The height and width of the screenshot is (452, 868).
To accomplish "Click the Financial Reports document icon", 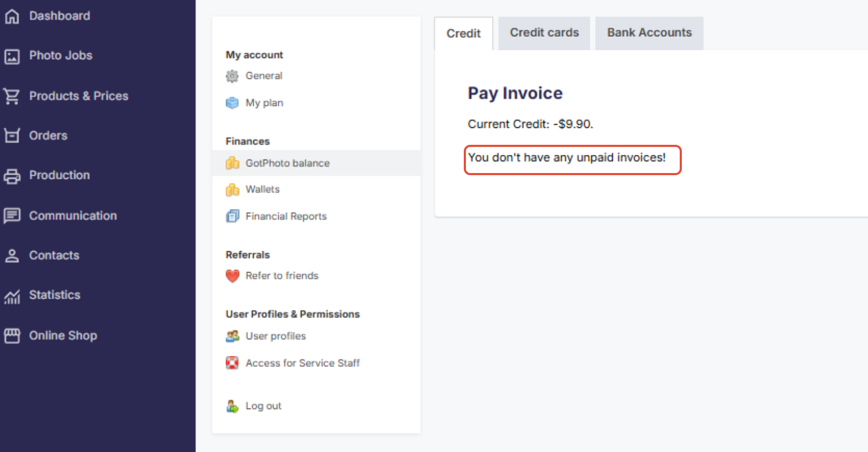I will click(232, 216).
